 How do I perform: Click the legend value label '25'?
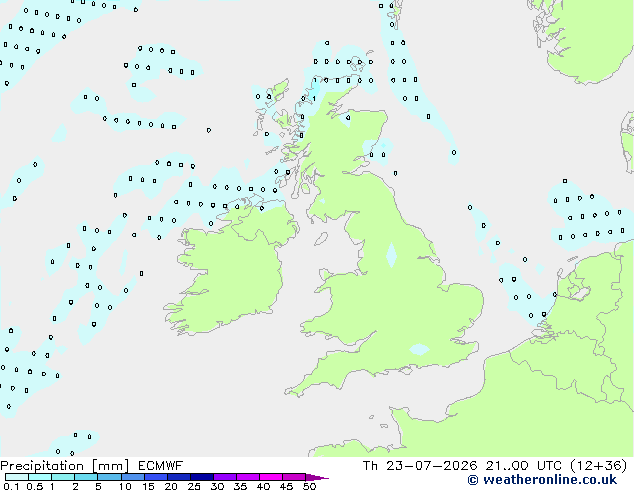point(194,486)
